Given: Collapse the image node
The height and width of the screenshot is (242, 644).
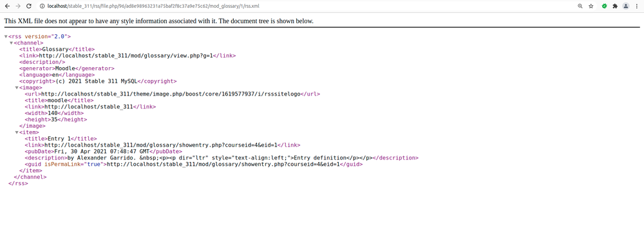Looking at the screenshot, I should 17,88.
